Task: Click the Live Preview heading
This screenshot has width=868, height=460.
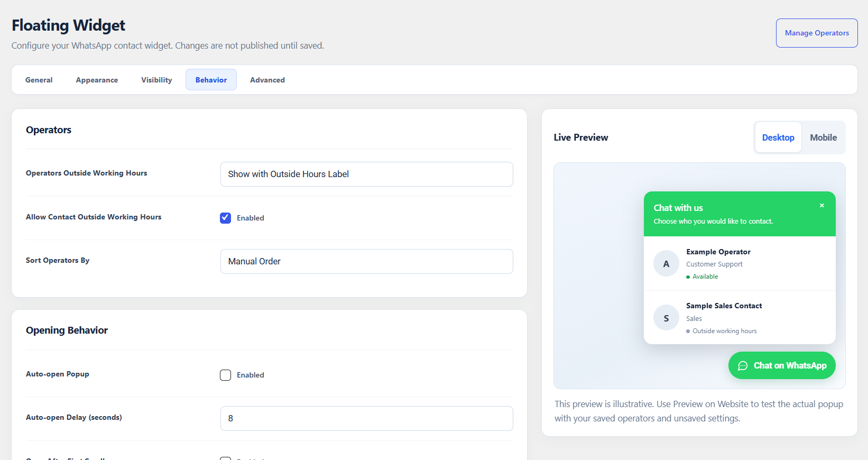Action: pyautogui.click(x=581, y=137)
